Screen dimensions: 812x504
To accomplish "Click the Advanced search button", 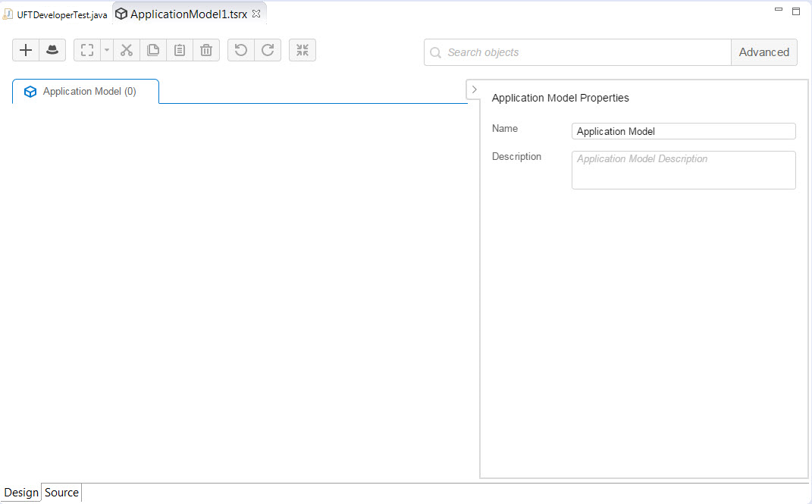I will [x=763, y=52].
